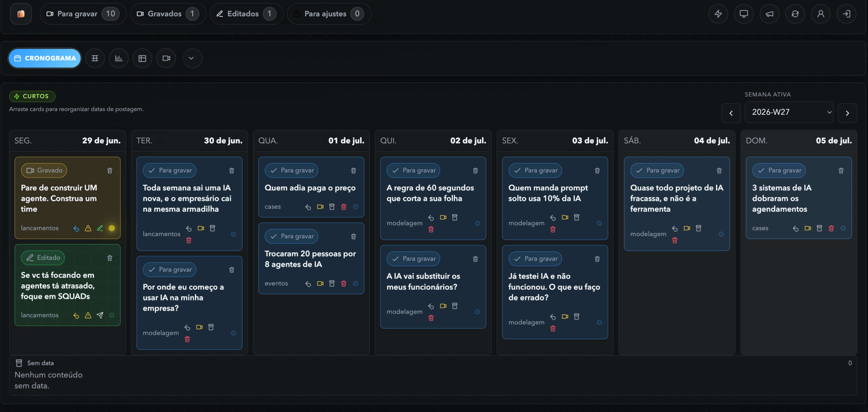Open the 'Para gravar' tab with 10 items

point(83,14)
